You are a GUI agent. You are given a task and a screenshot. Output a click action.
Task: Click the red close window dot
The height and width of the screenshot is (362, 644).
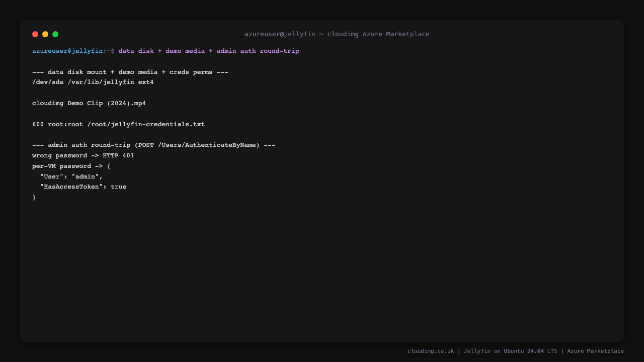click(35, 34)
